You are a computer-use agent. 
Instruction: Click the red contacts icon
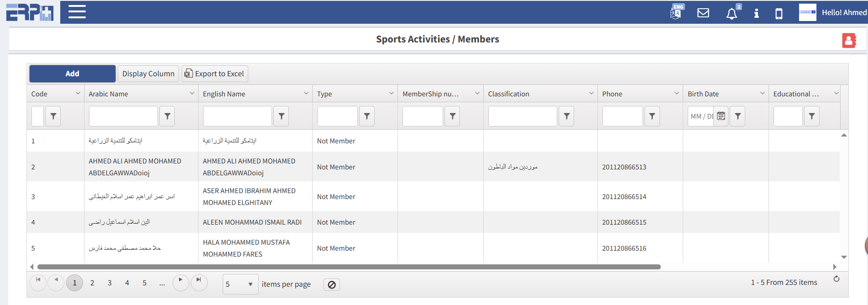coord(848,40)
